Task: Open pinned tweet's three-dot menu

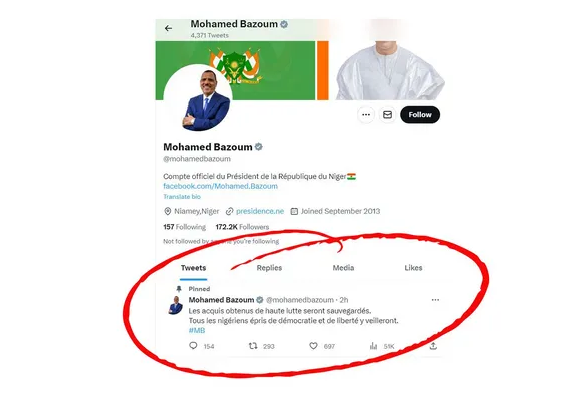Action: (435, 300)
